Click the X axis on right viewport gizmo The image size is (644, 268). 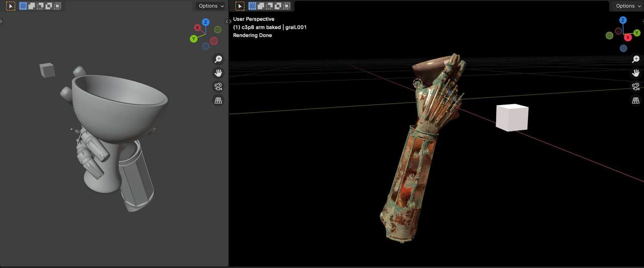point(628,38)
